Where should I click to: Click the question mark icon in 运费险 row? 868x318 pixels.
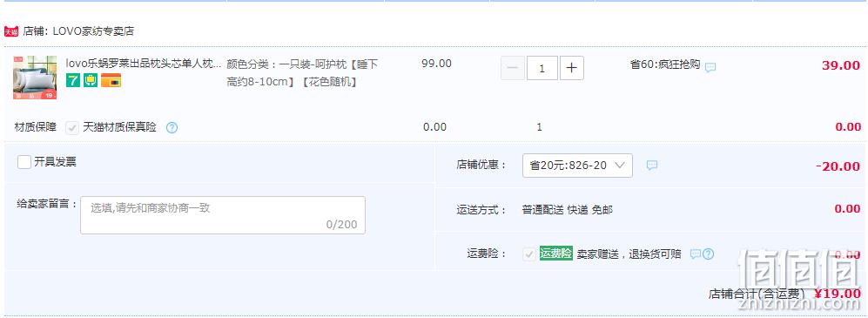coord(708,254)
